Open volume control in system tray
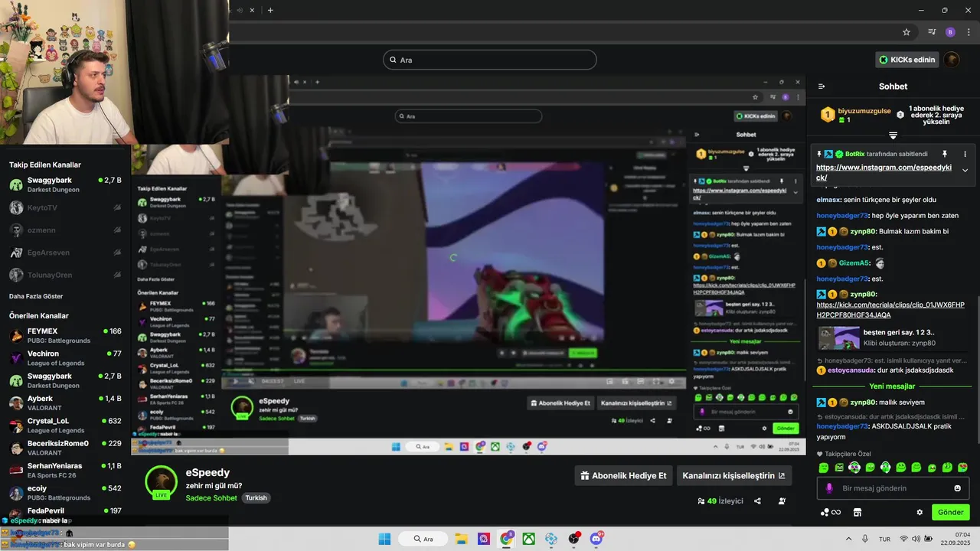980x551 pixels. pos(916,539)
